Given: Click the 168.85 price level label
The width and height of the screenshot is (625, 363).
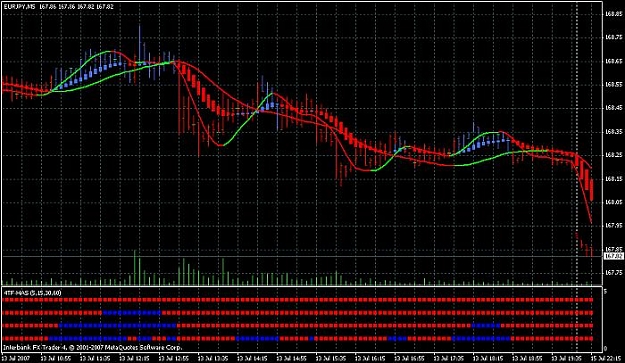Looking at the screenshot, I should tap(613, 14).
